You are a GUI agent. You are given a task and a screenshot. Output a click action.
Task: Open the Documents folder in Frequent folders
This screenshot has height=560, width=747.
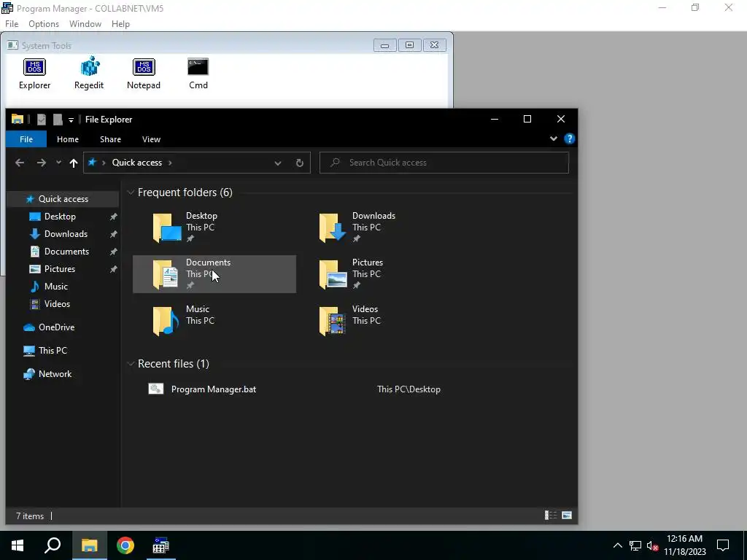pos(214,274)
